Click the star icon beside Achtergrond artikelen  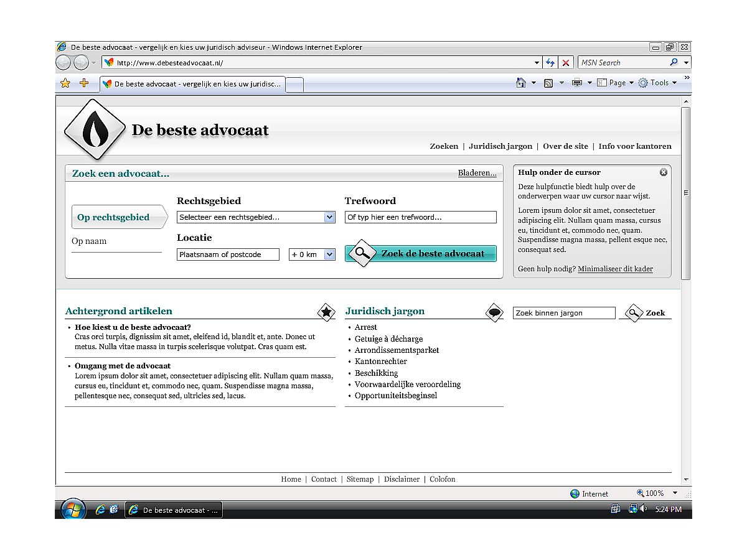tap(326, 312)
